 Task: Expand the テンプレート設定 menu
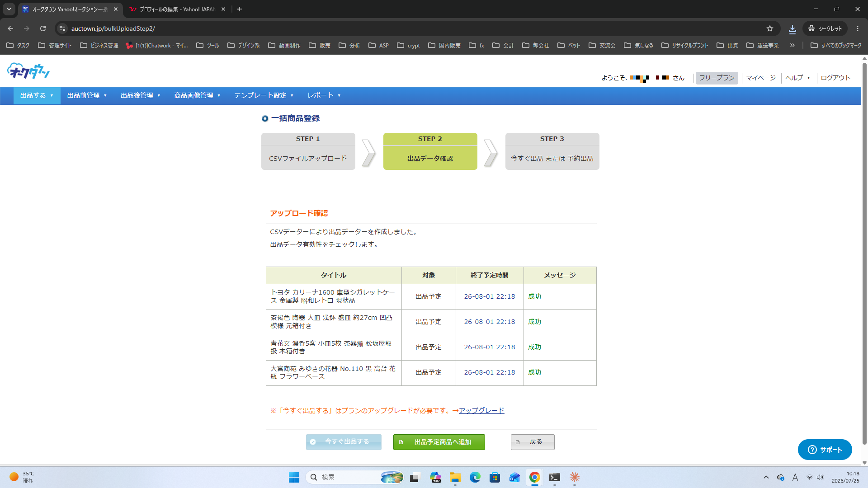click(x=264, y=95)
